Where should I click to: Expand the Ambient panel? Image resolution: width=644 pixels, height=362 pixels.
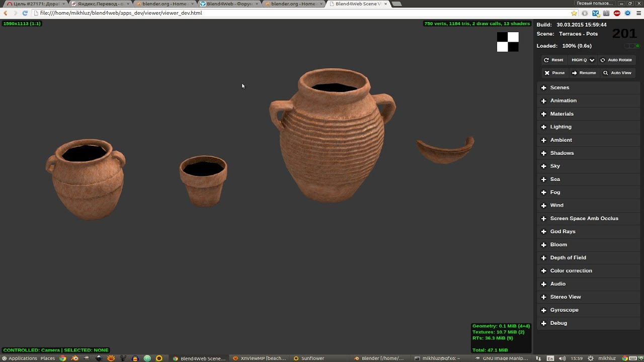click(x=588, y=140)
